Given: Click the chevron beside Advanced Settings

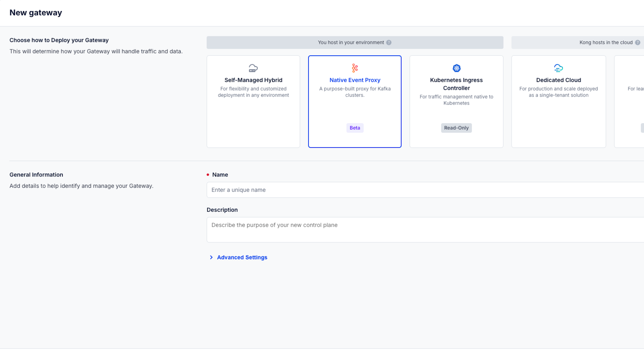Looking at the screenshot, I should tap(211, 257).
